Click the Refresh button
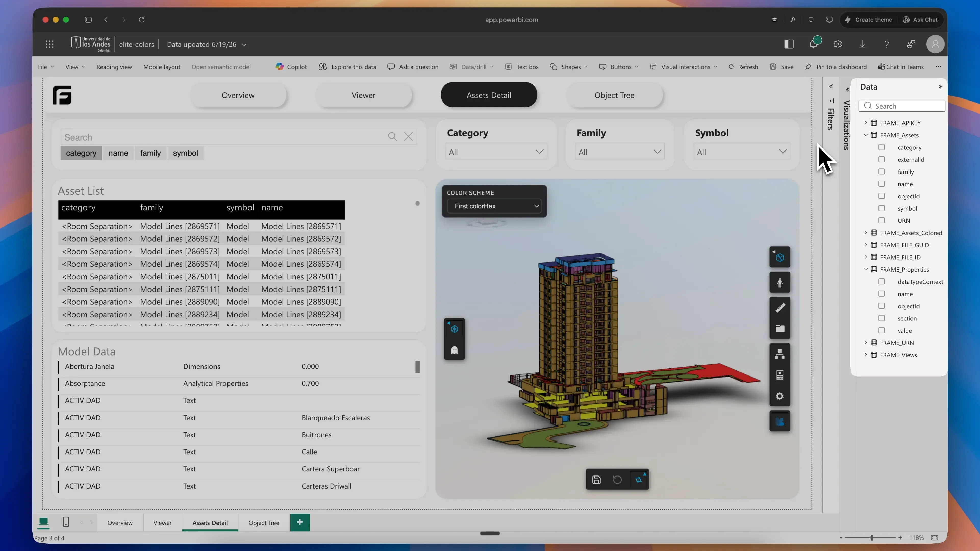The height and width of the screenshot is (551, 980). click(743, 67)
